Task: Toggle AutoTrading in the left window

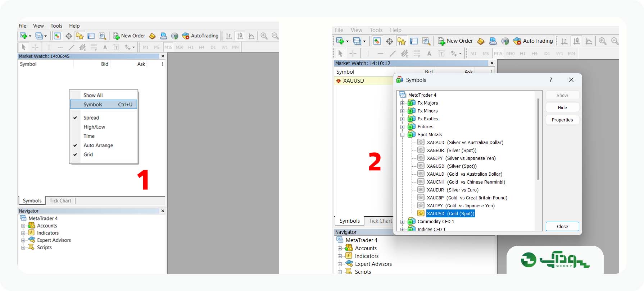Action: click(x=200, y=36)
